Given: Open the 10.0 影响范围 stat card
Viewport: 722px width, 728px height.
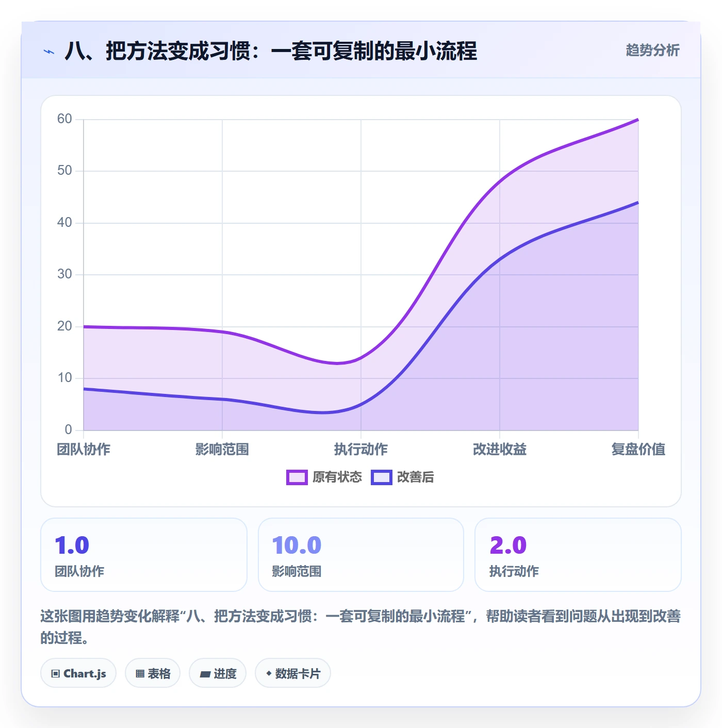Looking at the screenshot, I should (x=361, y=555).
